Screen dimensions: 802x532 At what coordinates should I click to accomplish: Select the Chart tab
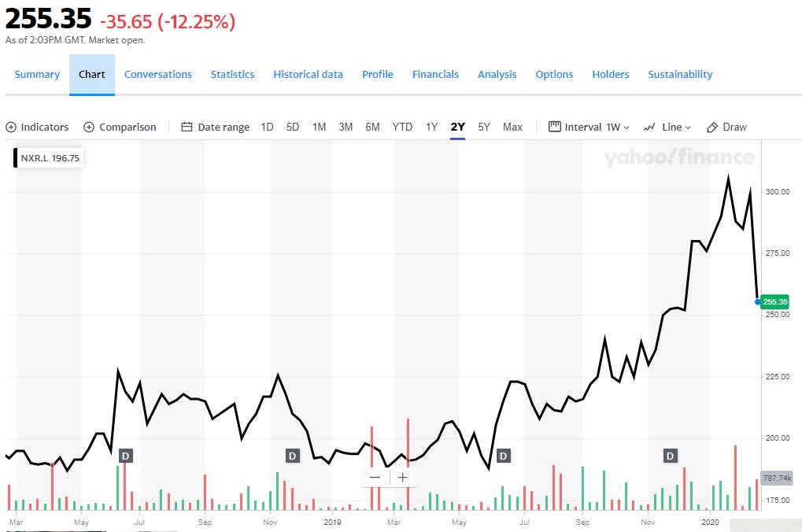92,75
